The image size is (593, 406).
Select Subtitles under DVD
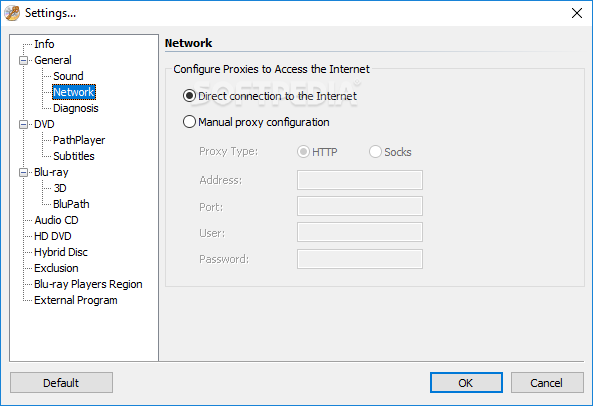[74, 156]
